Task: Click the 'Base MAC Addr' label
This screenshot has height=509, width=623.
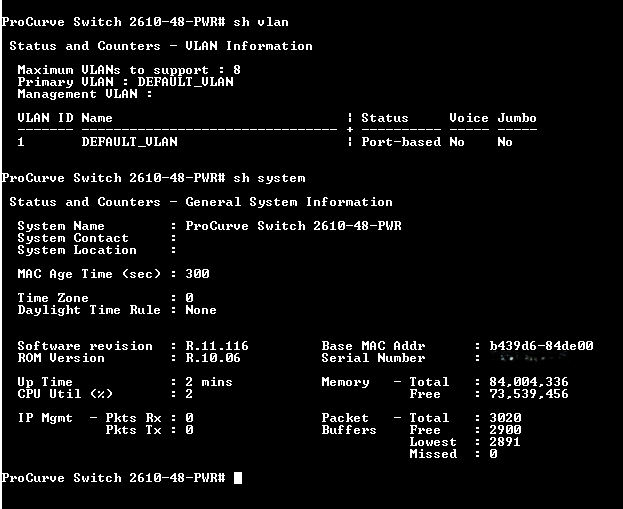Action: [373, 346]
